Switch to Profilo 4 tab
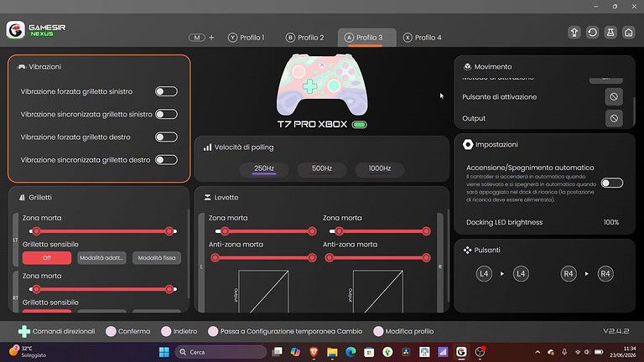Viewport: 644px width, 362px height. tap(423, 38)
